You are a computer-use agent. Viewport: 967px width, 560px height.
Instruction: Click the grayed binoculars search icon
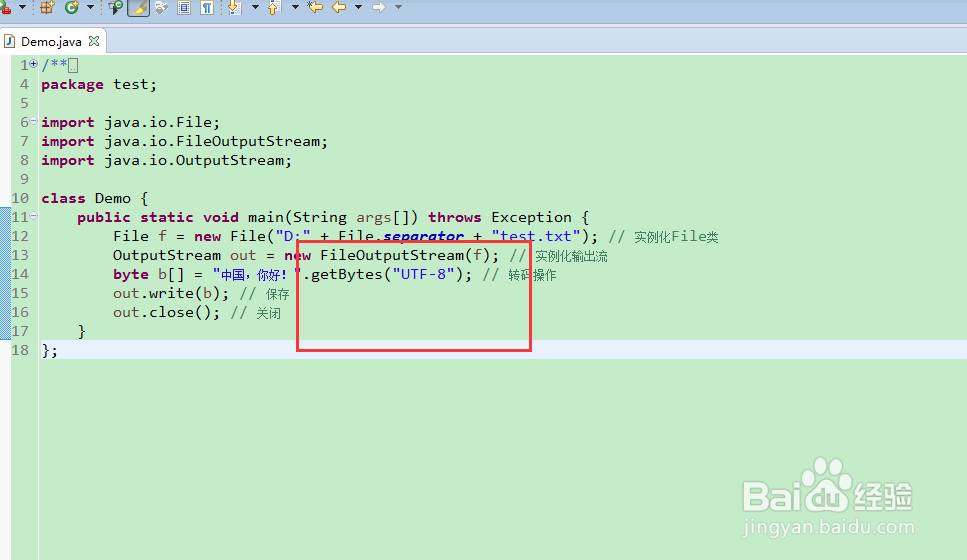[x=162, y=7]
